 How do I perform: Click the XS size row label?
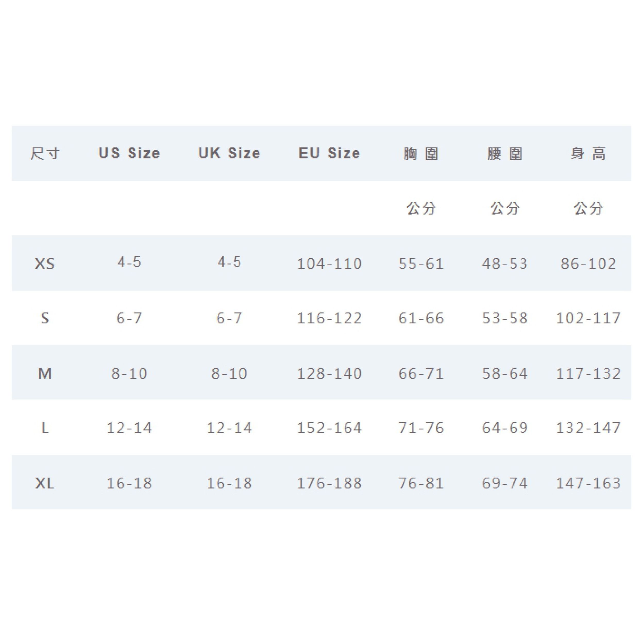tap(45, 264)
